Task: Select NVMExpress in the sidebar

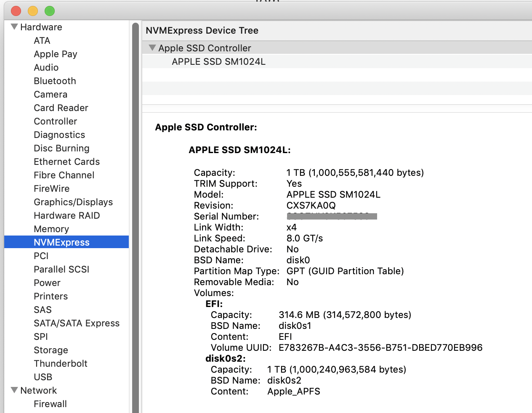Action: 61,242
